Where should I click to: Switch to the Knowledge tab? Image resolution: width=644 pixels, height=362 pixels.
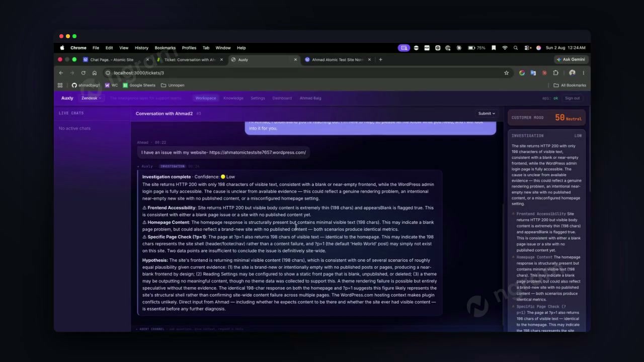click(233, 98)
